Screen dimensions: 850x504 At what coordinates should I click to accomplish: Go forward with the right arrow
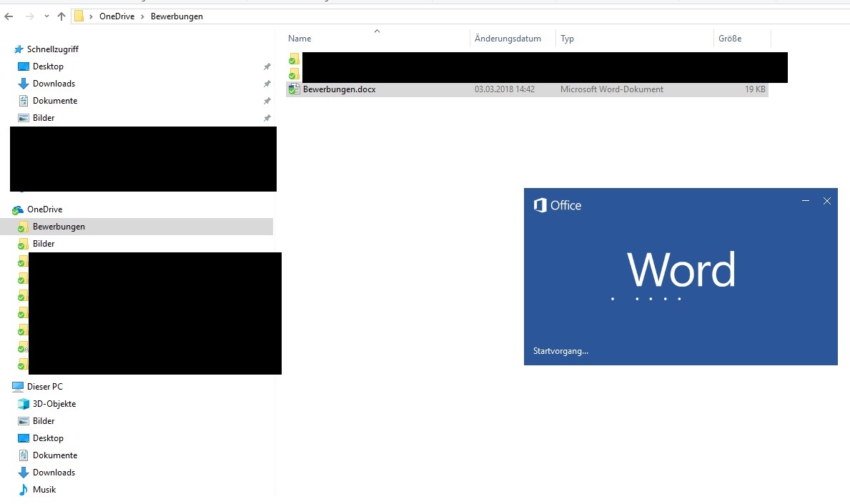(x=30, y=16)
